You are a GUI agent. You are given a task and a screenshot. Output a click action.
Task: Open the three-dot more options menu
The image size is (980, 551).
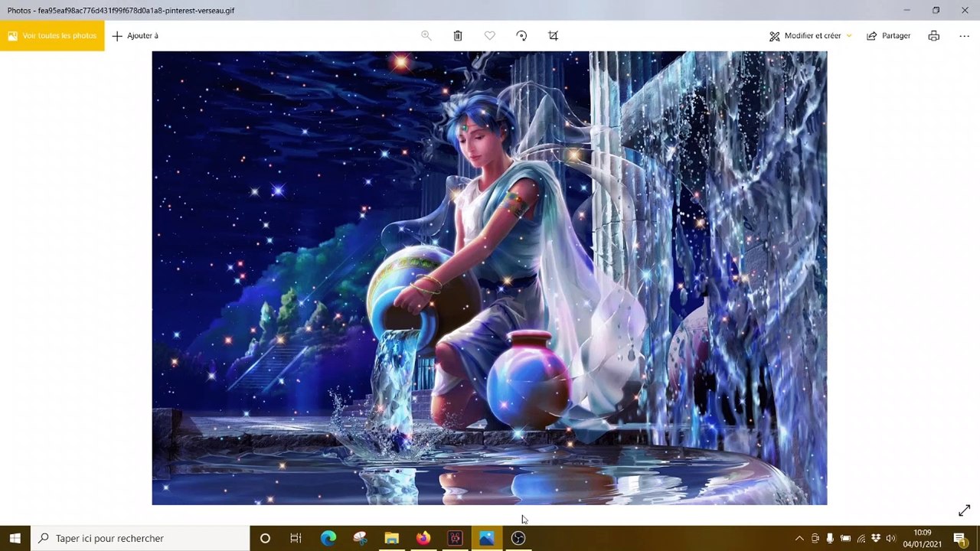(964, 36)
